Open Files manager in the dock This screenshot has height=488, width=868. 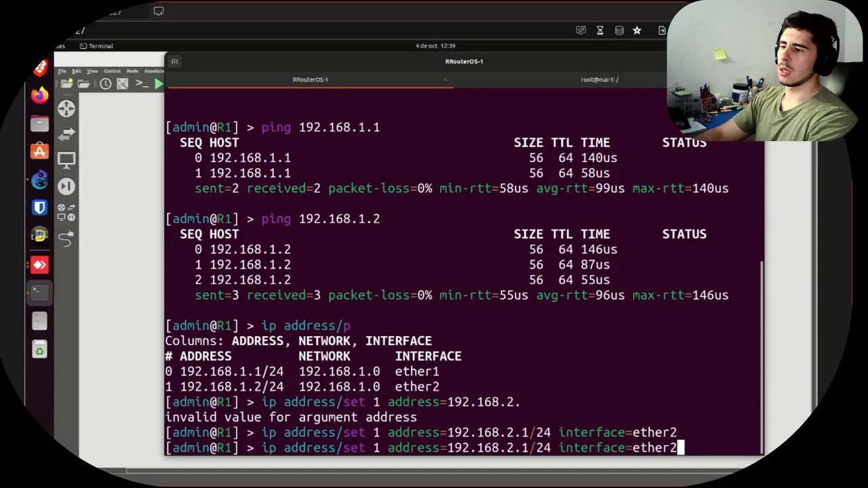pos(39,123)
